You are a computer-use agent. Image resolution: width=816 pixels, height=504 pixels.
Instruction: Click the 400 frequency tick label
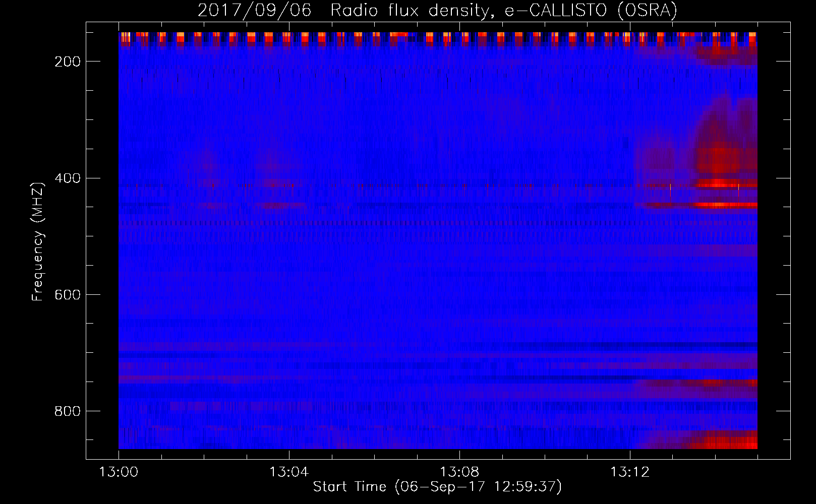tap(67, 178)
